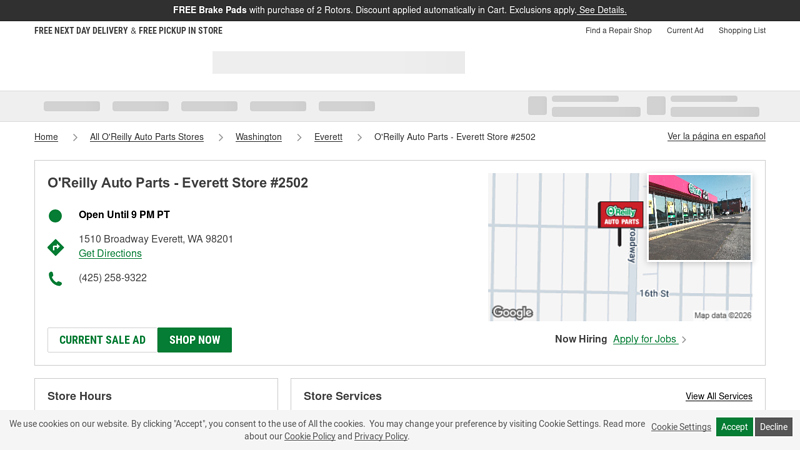Click the green phone icon

pos(55,279)
